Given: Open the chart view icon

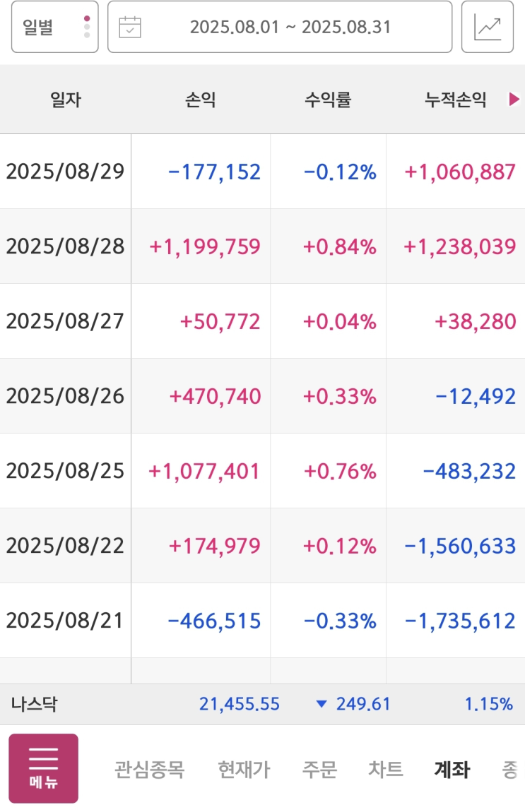Looking at the screenshot, I should [488, 27].
